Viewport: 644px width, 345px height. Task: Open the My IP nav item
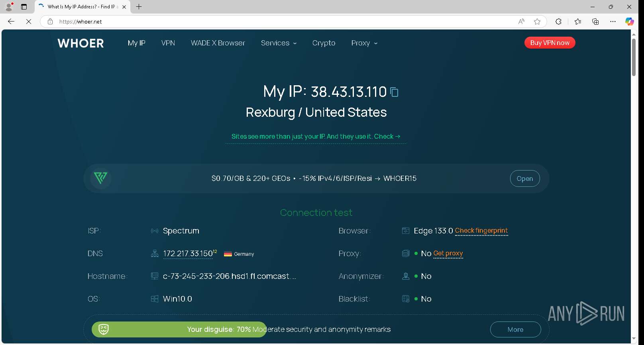[136, 43]
